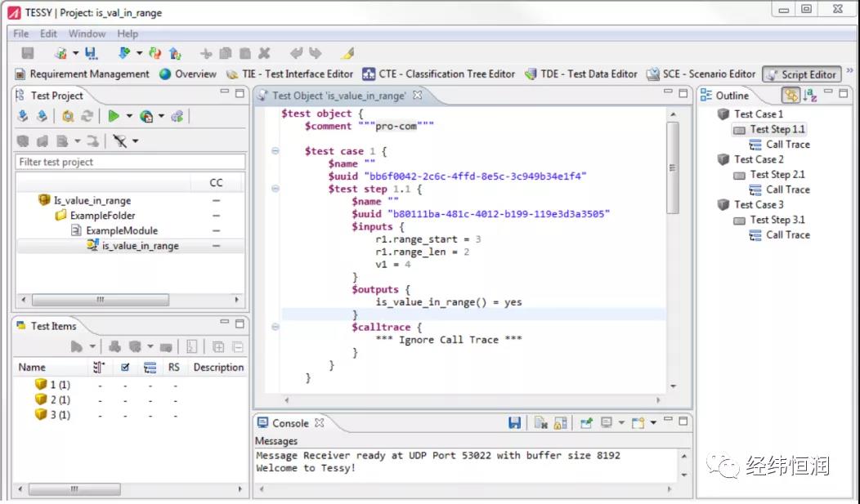Click the Save console output floppy icon
This screenshot has height=504, width=860.
514,423
